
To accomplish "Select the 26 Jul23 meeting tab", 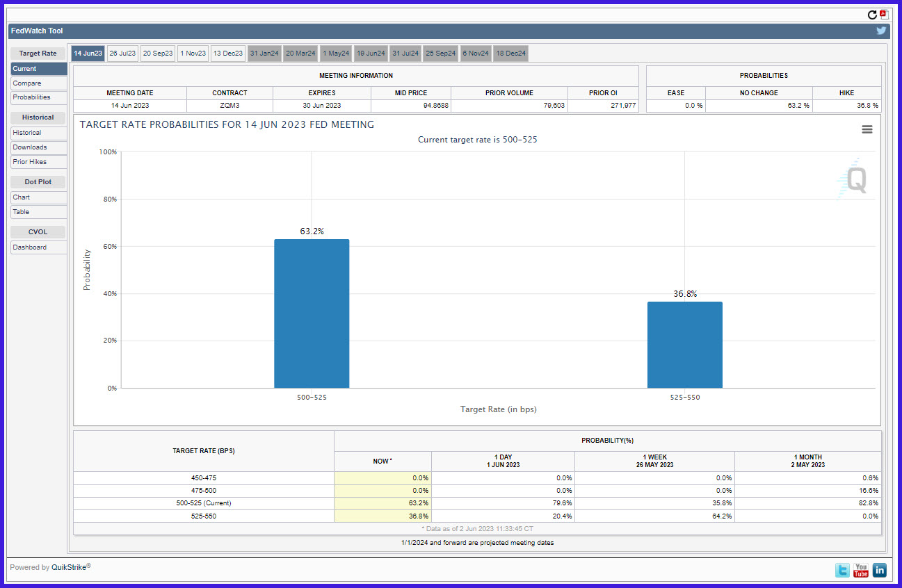I will (x=122, y=54).
